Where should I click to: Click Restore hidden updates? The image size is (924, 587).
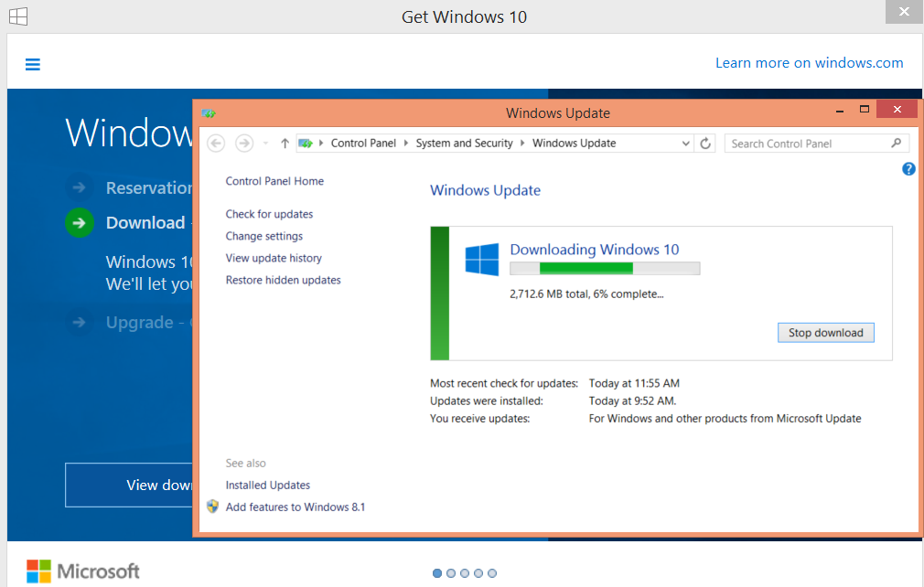[x=284, y=280]
